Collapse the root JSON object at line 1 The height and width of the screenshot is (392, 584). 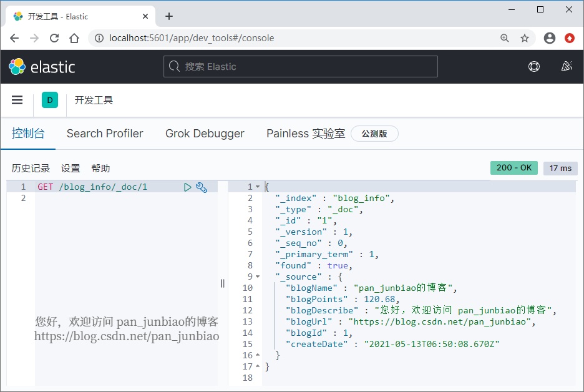point(257,187)
